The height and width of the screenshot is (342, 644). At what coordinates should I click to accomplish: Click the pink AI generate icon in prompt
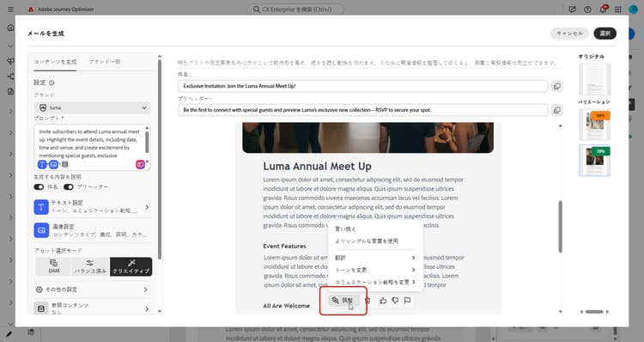141,164
